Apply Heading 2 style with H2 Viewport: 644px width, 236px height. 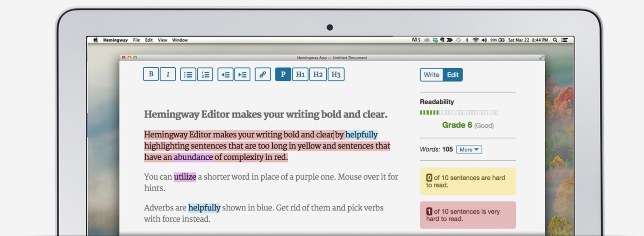(318, 75)
